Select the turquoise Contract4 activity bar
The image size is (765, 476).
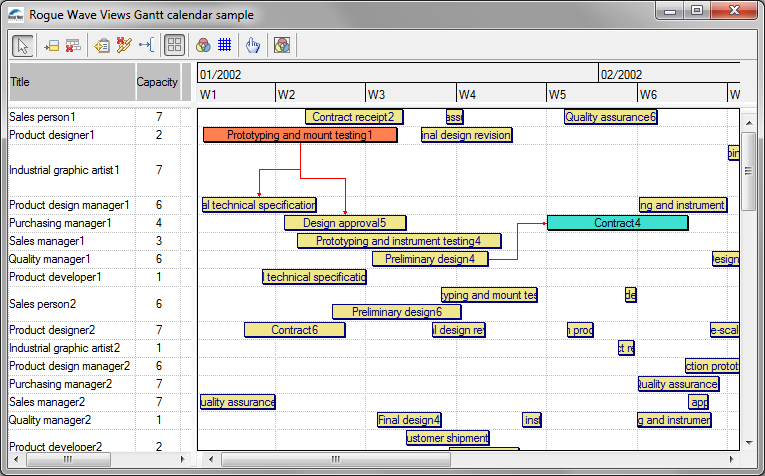click(x=617, y=223)
